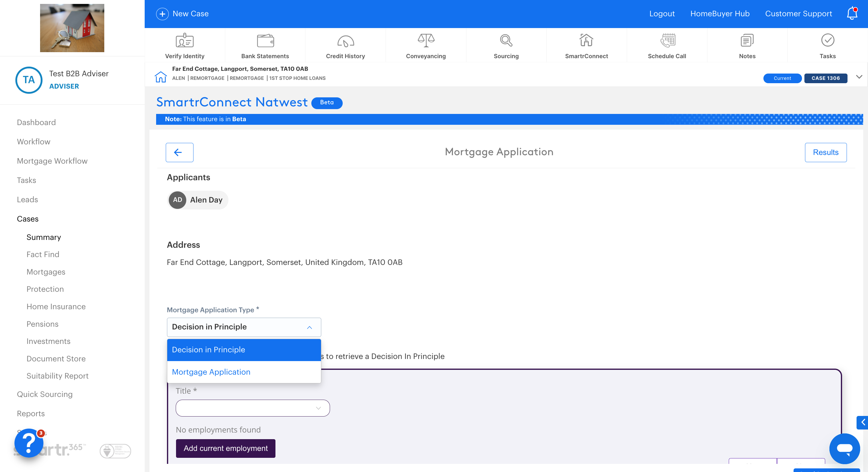Click the Current status badge
Image resolution: width=868 pixels, height=472 pixels.
(x=782, y=78)
